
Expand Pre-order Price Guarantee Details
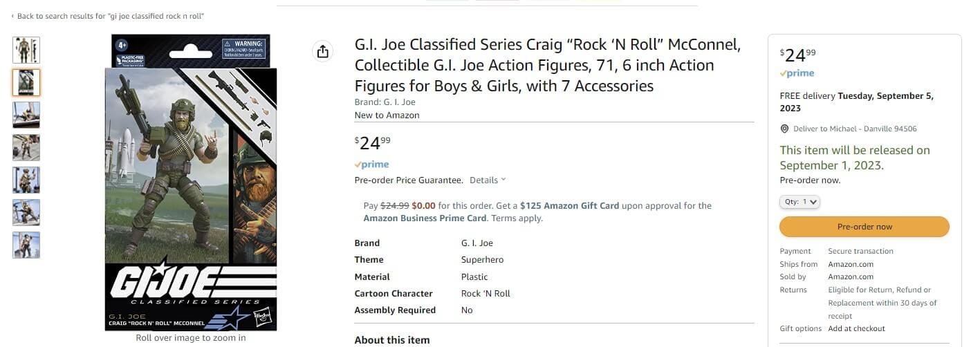click(x=488, y=180)
